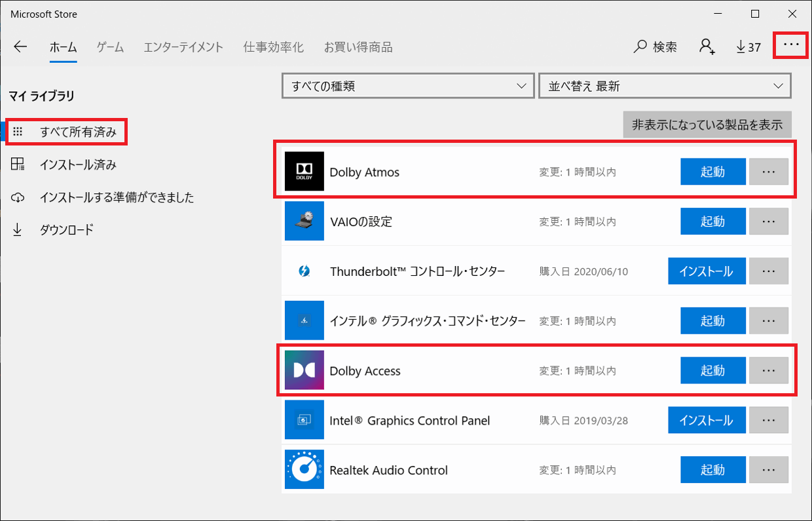Expand the すべての種類 filter dropdown
The height and width of the screenshot is (521, 812).
(408, 86)
